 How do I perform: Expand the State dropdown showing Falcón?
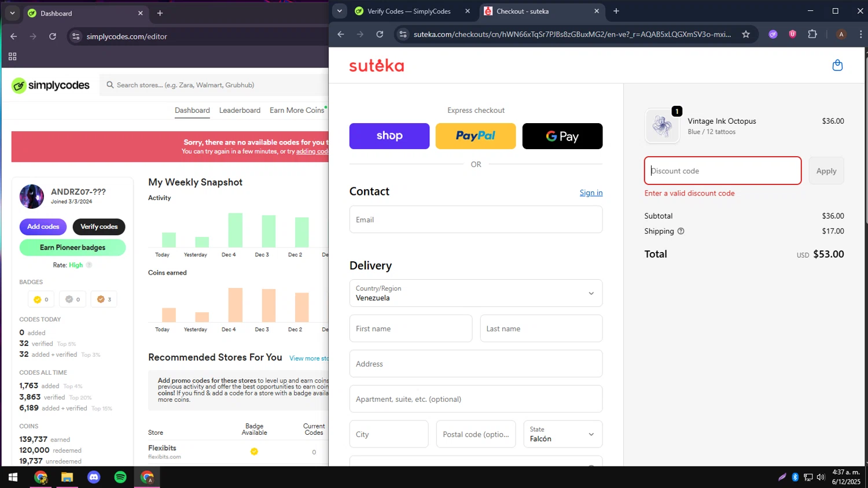562,434
